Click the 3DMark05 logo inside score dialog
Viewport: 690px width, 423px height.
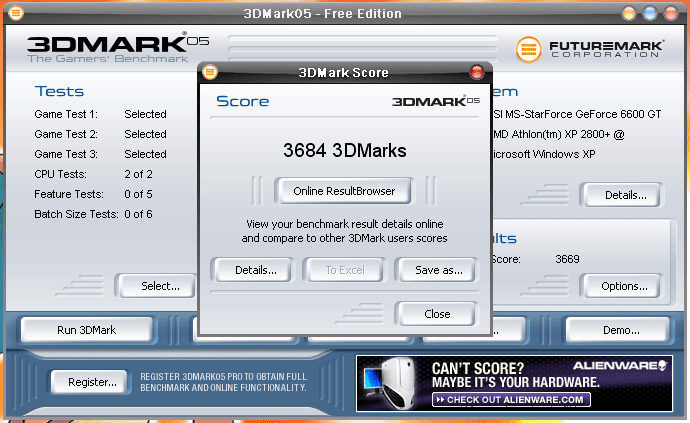click(x=436, y=101)
